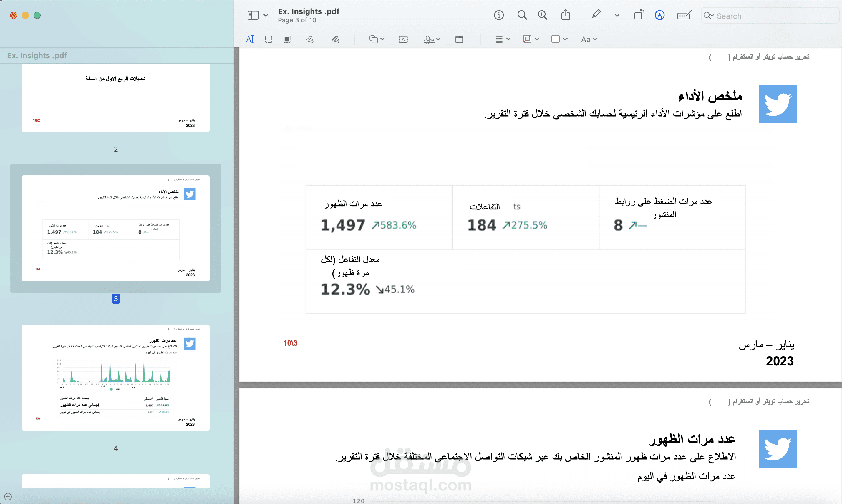Zoom out of the document
Viewport: 842px width, 504px height.
tap(522, 15)
